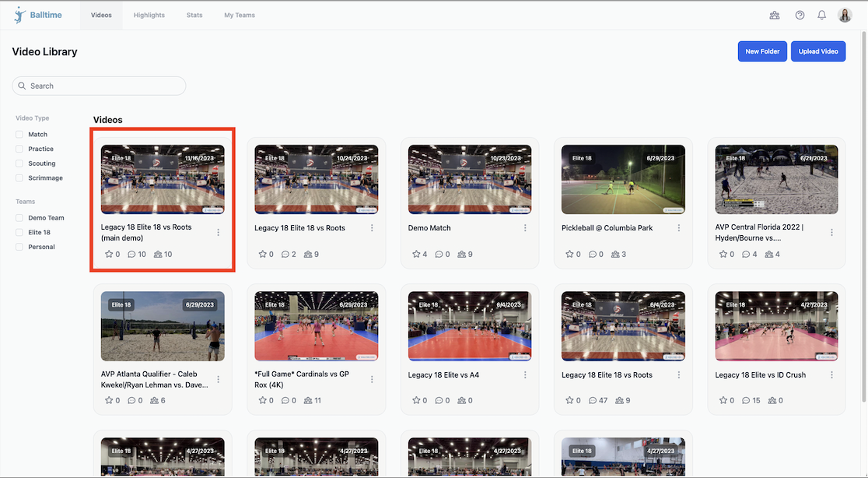Click viewers icon on Legacy 18 main demo card
Viewport: 868px width, 478px height.
click(158, 255)
